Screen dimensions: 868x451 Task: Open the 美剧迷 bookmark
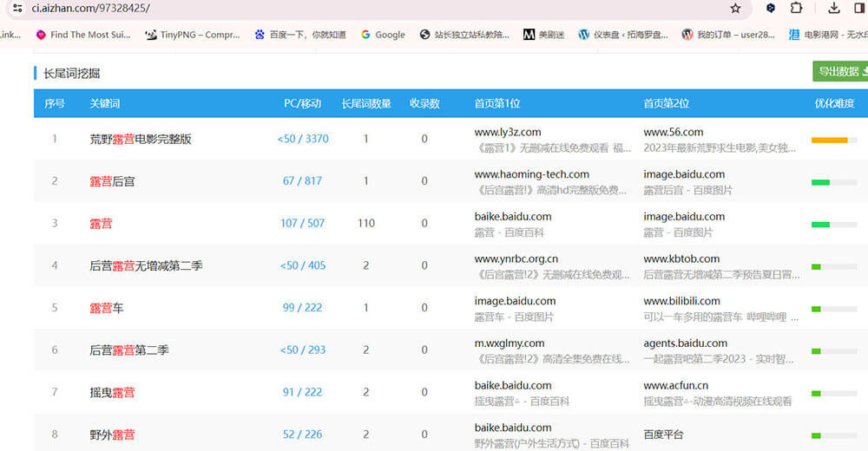[x=544, y=35]
